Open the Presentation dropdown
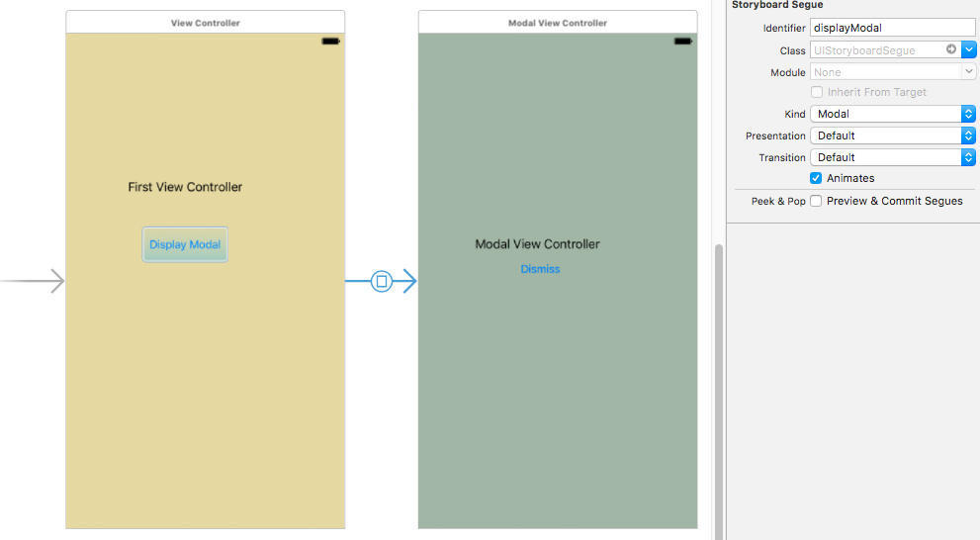This screenshot has height=540, width=980. point(892,135)
